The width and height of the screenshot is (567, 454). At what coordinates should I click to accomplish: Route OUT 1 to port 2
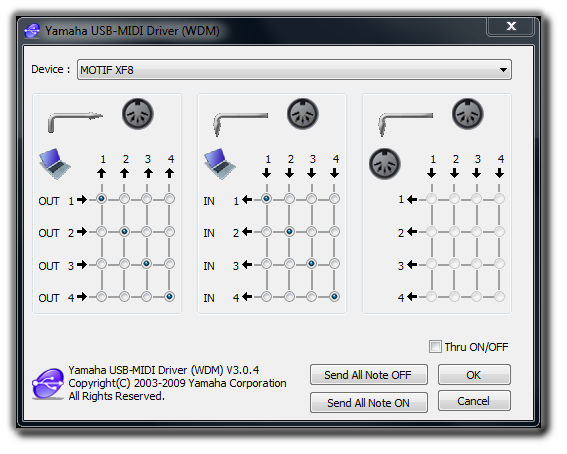pyautogui.click(x=124, y=199)
